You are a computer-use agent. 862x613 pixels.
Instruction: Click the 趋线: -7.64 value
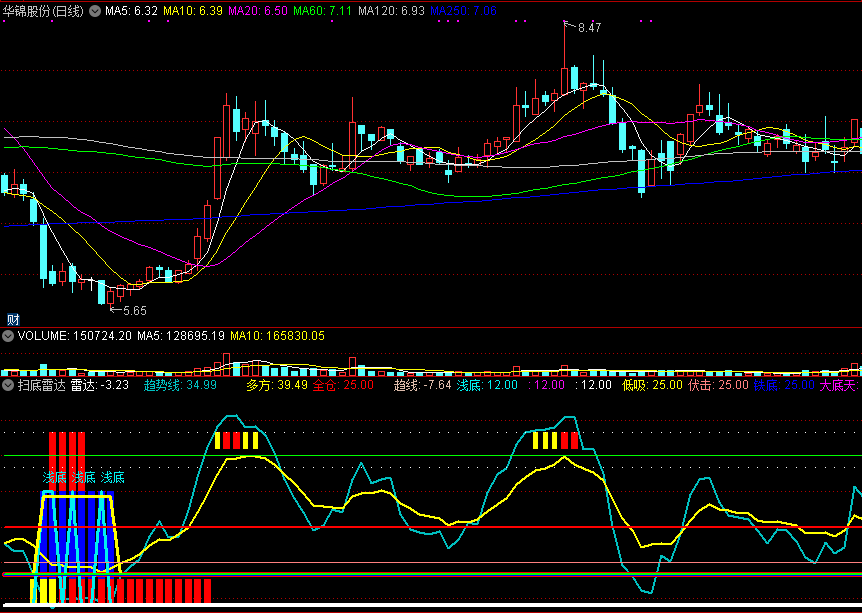tap(422, 385)
